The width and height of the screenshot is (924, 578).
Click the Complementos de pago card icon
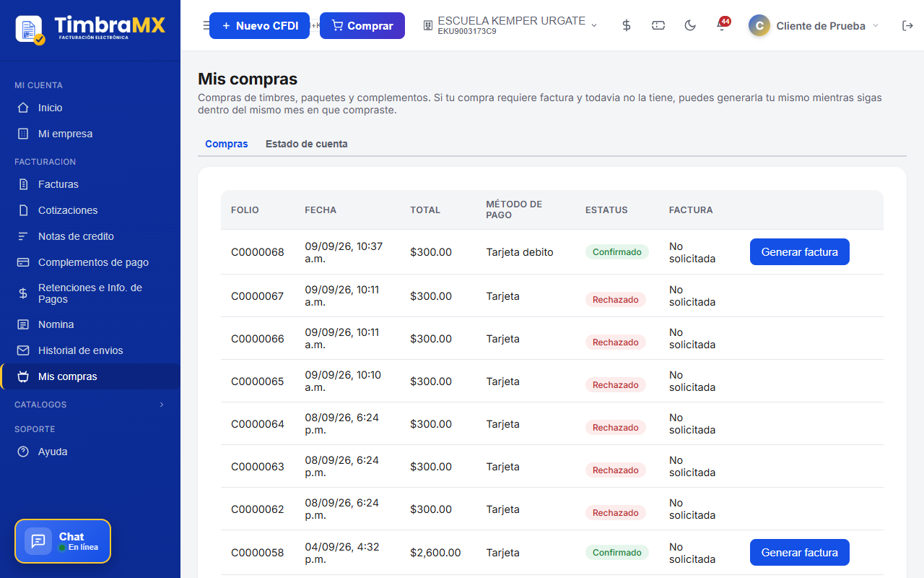23,262
